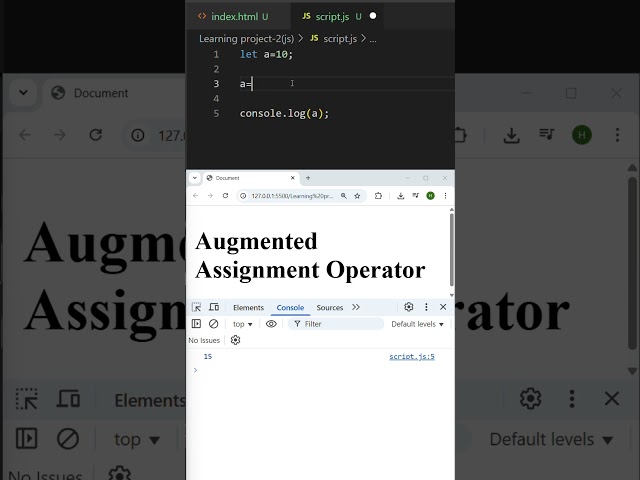Image resolution: width=640 pixels, height=480 pixels.
Task: Open the index.html editor tab
Action: (233, 16)
